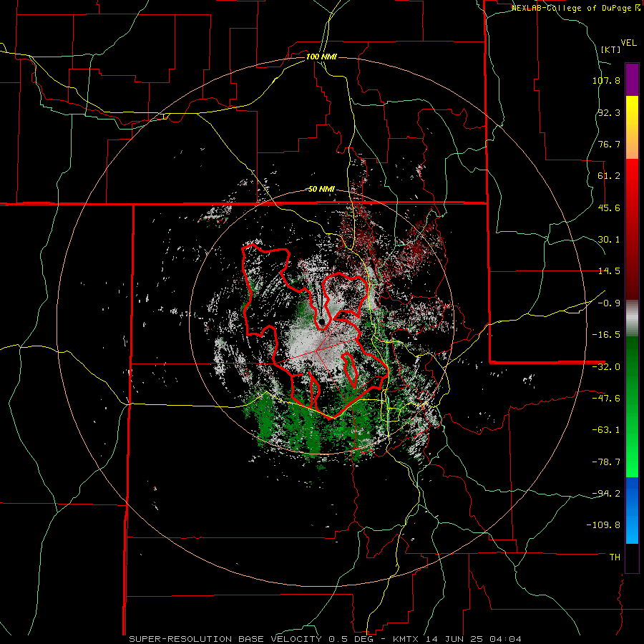Viewport: 644px width, 644px height.
Task: Select the -63.1 velocity scale value
Action: (x=606, y=430)
